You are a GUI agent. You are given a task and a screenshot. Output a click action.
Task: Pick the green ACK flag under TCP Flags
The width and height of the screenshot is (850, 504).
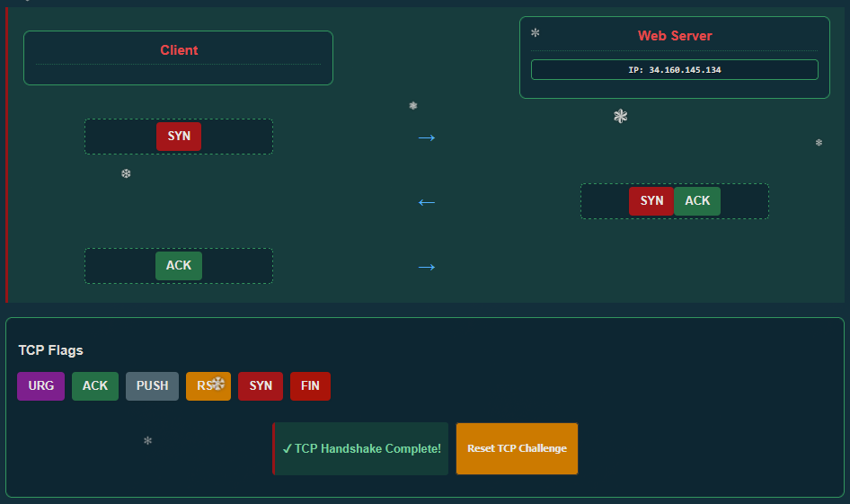(x=95, y=386)
